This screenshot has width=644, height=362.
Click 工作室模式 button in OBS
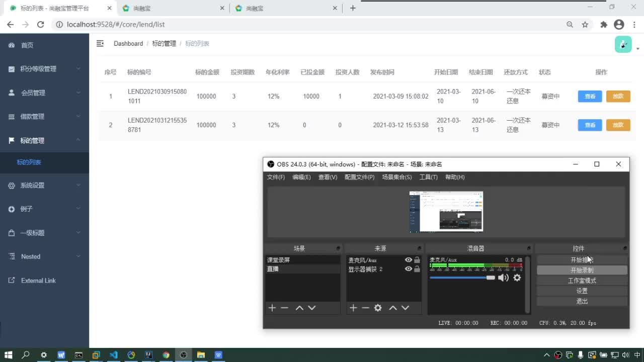coord(582,281)
